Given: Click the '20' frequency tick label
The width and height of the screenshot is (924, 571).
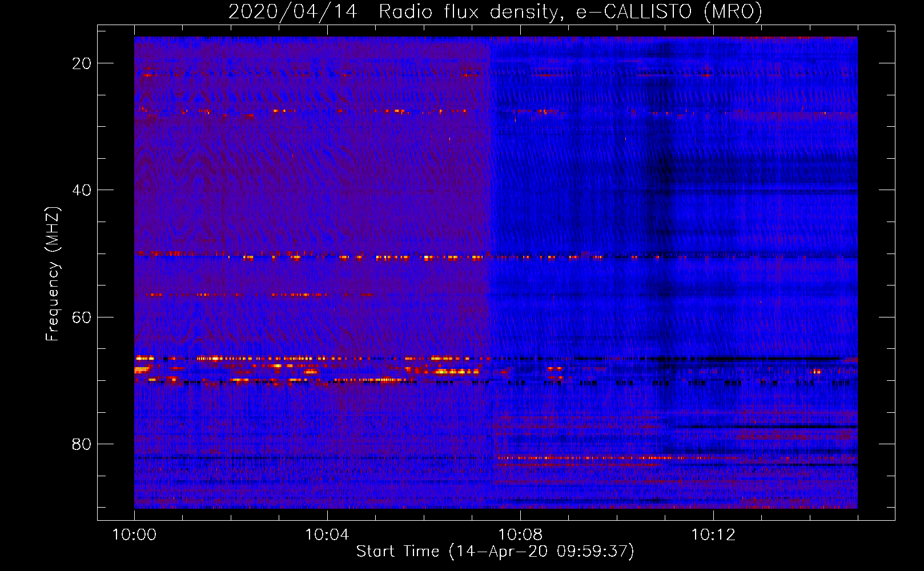Looking at the screenshot, I should tap(82, 63).
